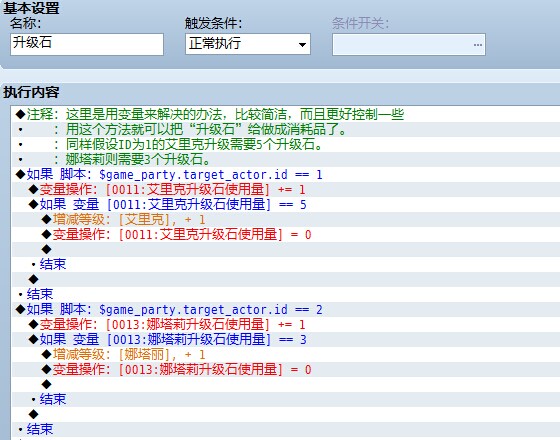Select 变量操作 0013 娜塔莉升级石使用量 = 0
Viewport: 560px width, 440px height.
286,369
